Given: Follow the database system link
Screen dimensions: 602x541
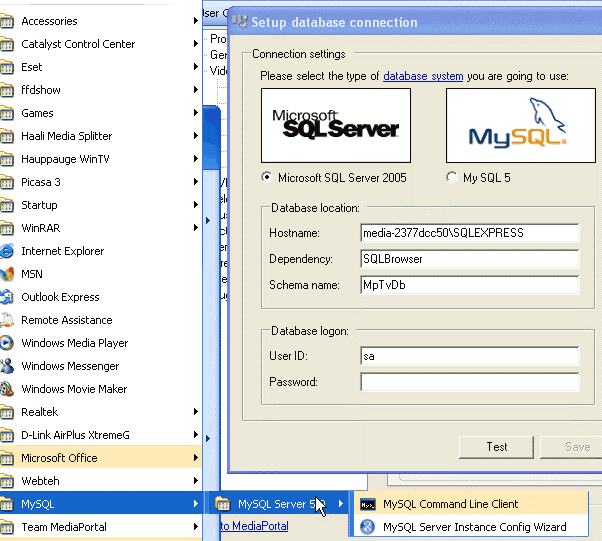Looking at the screenshot, I should pyautogui.click(x=423, y=76).
